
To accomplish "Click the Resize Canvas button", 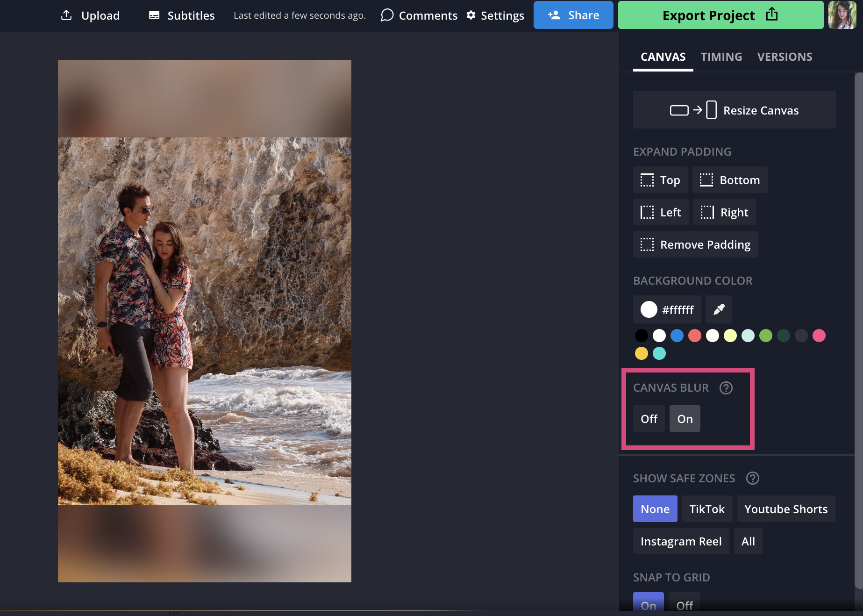I will pyautogui.click(x=734, y=110).
